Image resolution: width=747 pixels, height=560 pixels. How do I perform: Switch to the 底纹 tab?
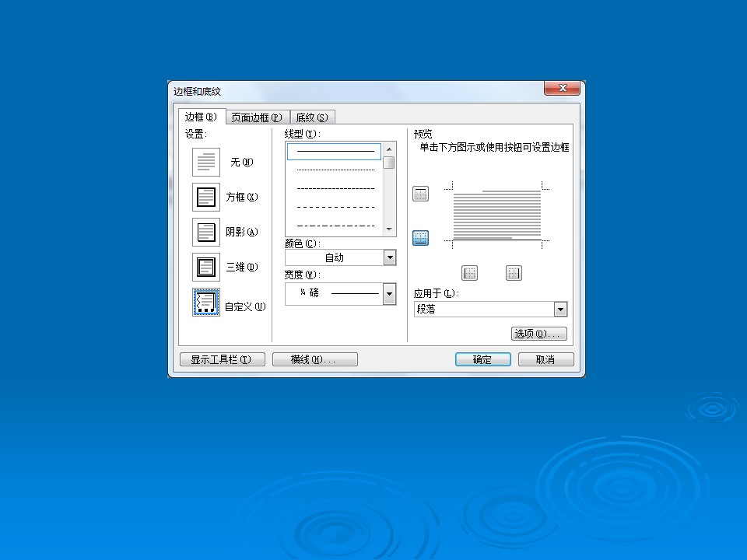[x=312, y=117]
